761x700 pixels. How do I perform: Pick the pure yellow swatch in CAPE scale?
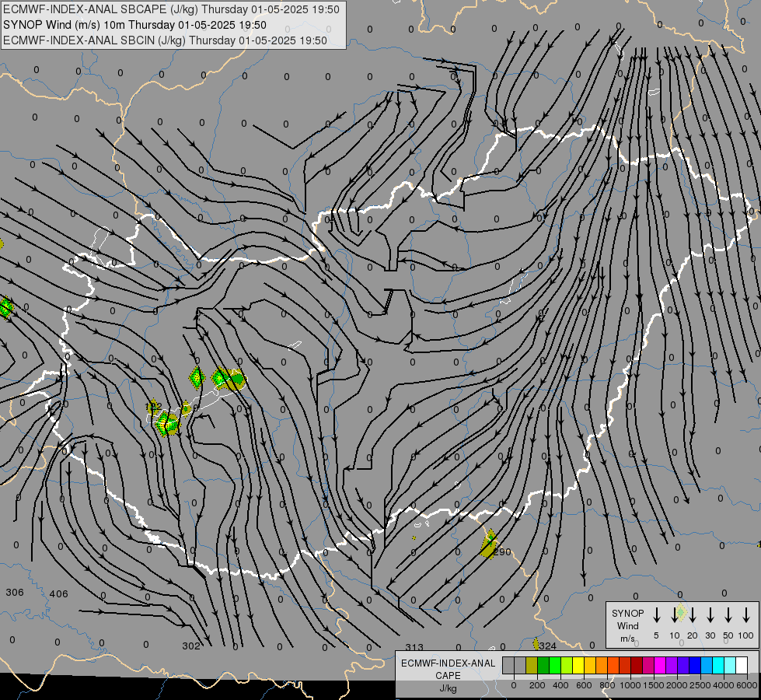point(578,666)
